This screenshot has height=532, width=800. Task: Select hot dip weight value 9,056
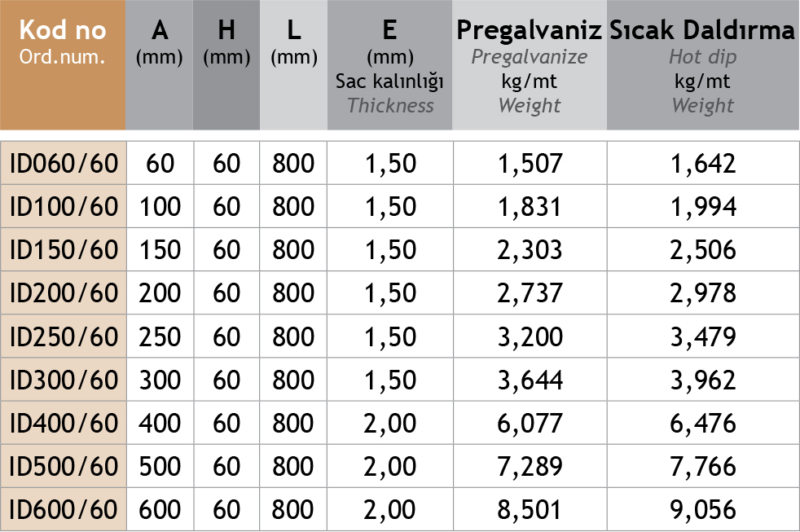click(702, 510)
